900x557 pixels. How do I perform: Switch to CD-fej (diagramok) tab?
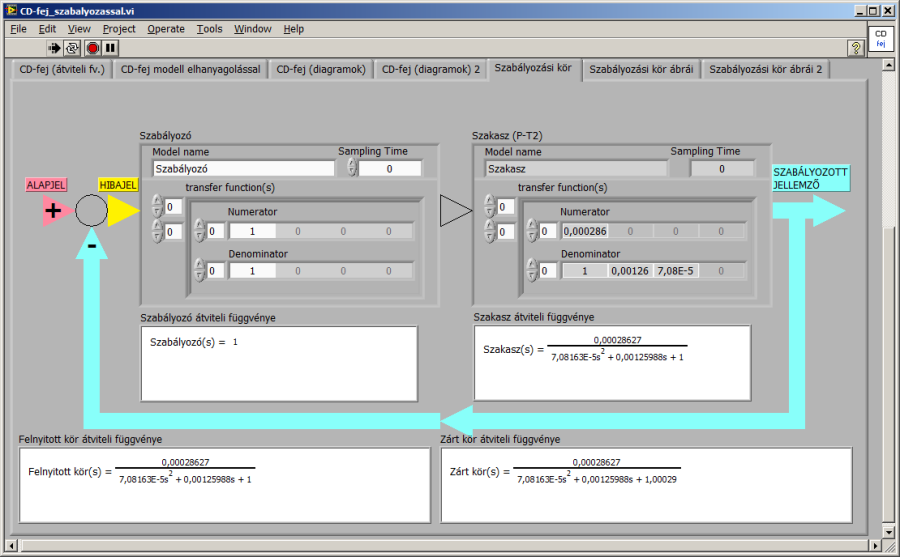tap(321, 69)
